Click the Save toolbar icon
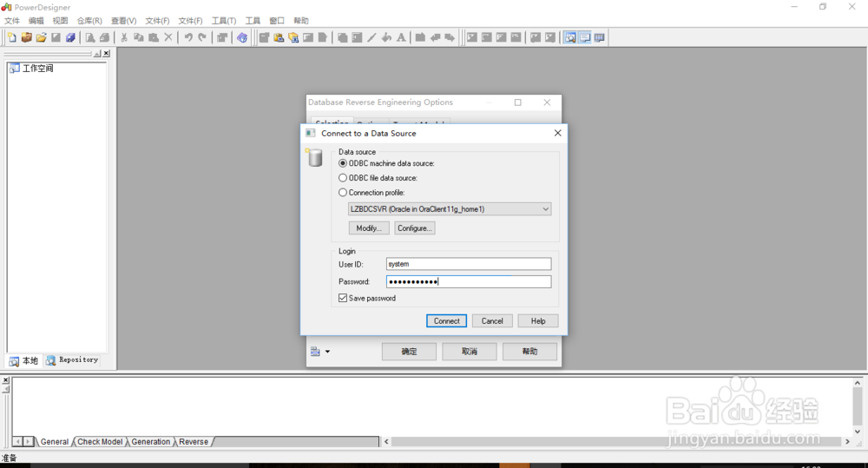 click(56, 37)
